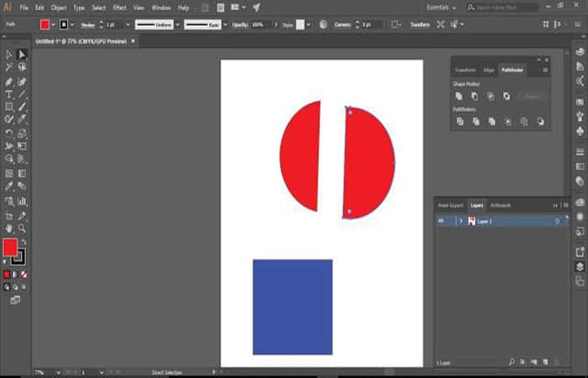
Task: Reset to default fill and stroke
Action: coord(5,261)
